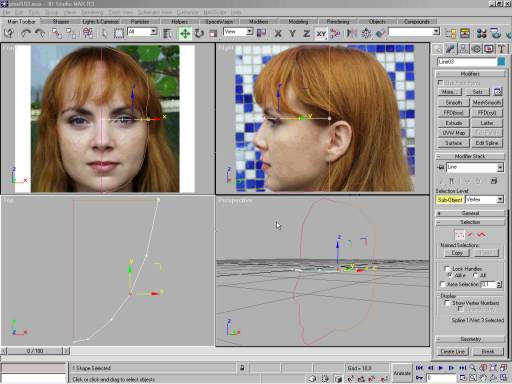Select the Vertex sub-object selection icon

point(460,235)
